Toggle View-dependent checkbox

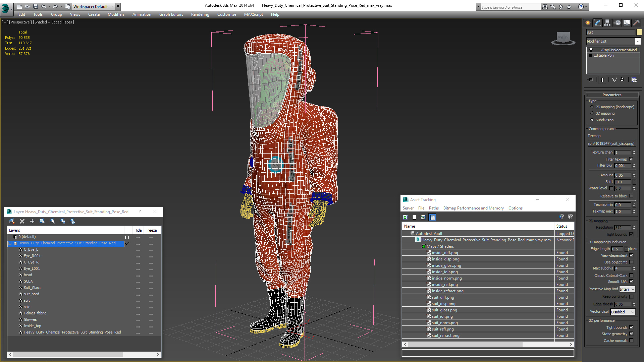pos(631,255)
